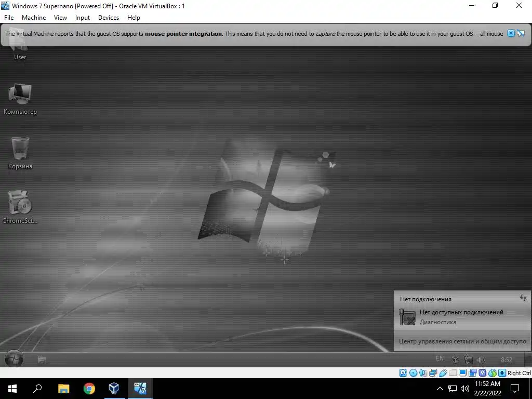Screen dimensions: 532x399
Task: Click the EN language indicator in guest tray
Action: click(x=440, y=358)
